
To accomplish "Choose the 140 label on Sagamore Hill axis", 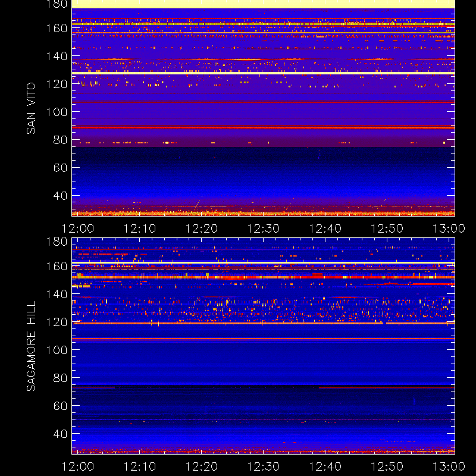I will click(x=57, y=294).
